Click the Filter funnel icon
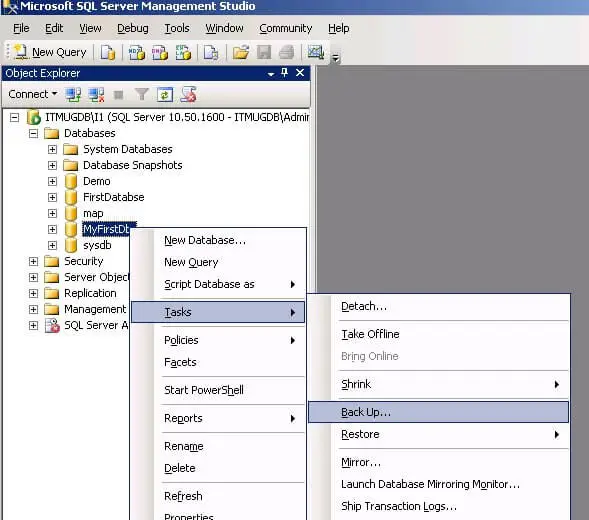Image resolution: width=589 pixels, height=520 pixels. click(x=142, y=94)
